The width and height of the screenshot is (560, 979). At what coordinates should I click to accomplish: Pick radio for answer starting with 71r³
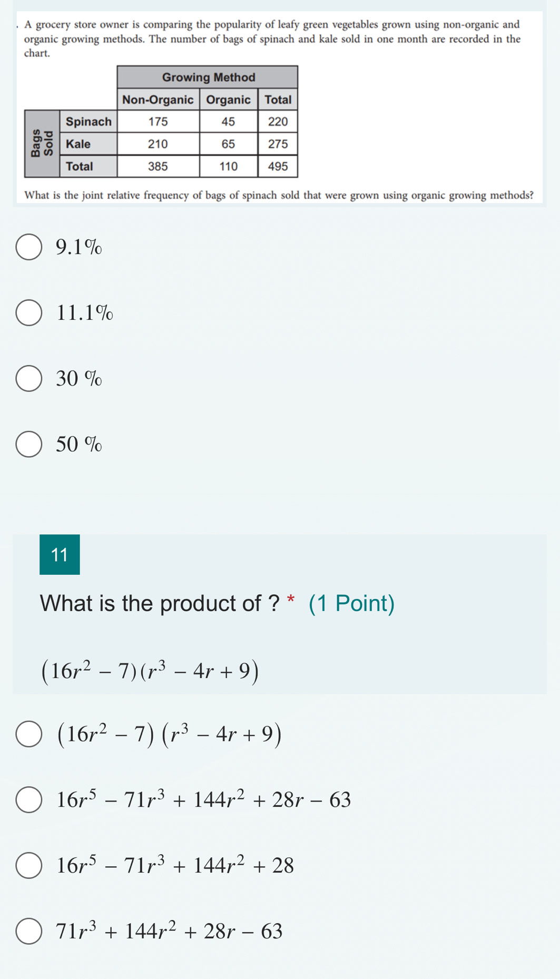click(x=28, y=931)
